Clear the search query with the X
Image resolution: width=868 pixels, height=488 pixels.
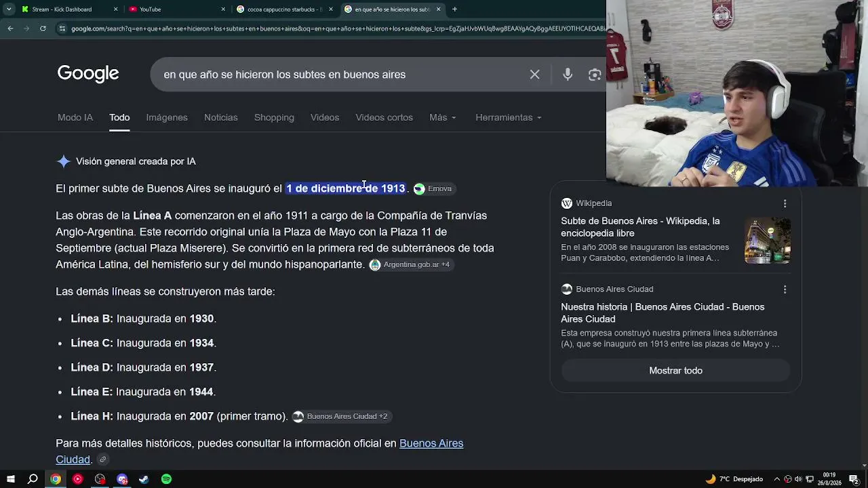534,75
